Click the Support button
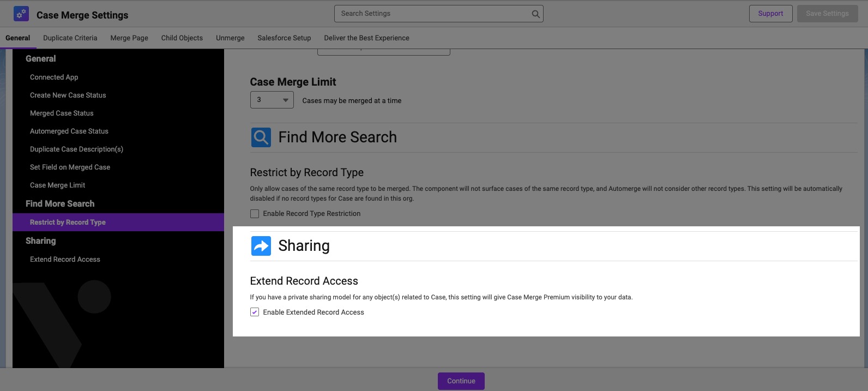The image size is (868, 391). pos(770,14)
